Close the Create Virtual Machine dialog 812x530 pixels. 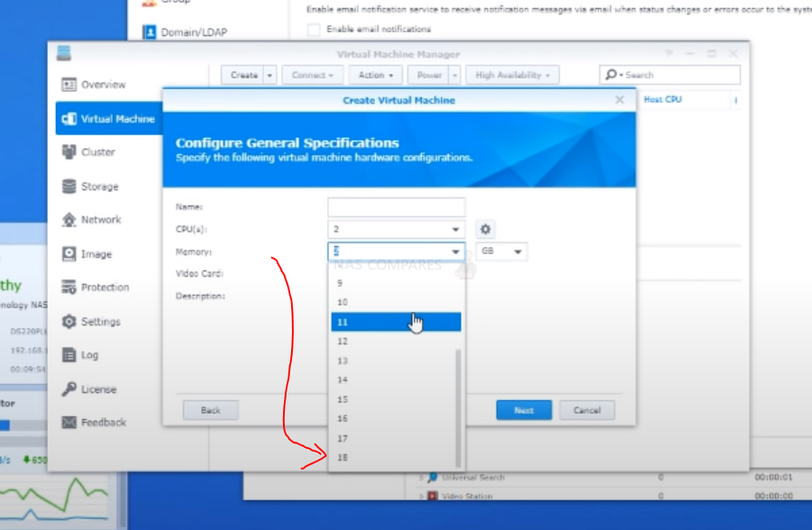click(x=619, y=99)
